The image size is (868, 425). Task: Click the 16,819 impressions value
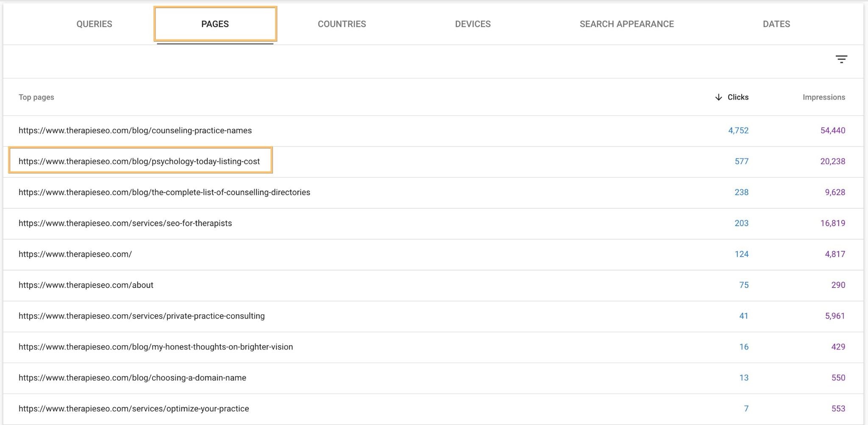[832, 224]
